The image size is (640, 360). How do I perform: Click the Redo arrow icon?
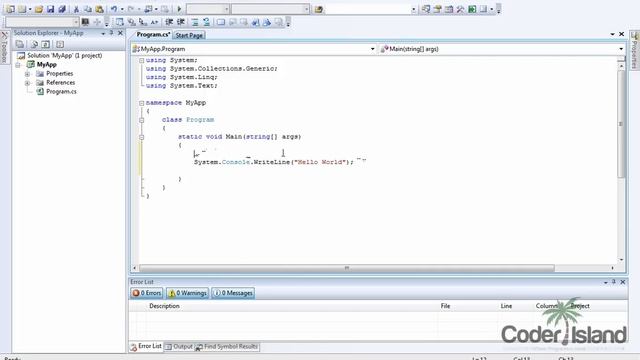131,9
